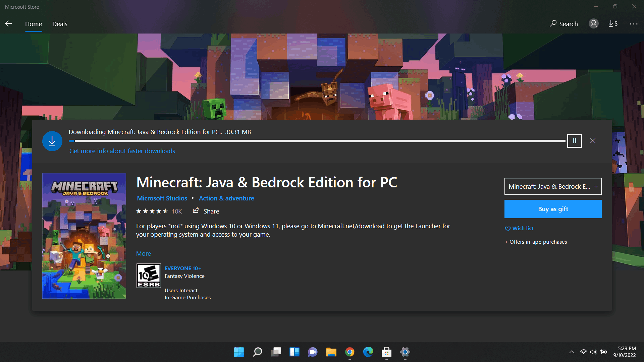The width and height of the screenshot is (644, 362).
Task: Click the blue download arrow circle icon
Action: coord(52,141)
